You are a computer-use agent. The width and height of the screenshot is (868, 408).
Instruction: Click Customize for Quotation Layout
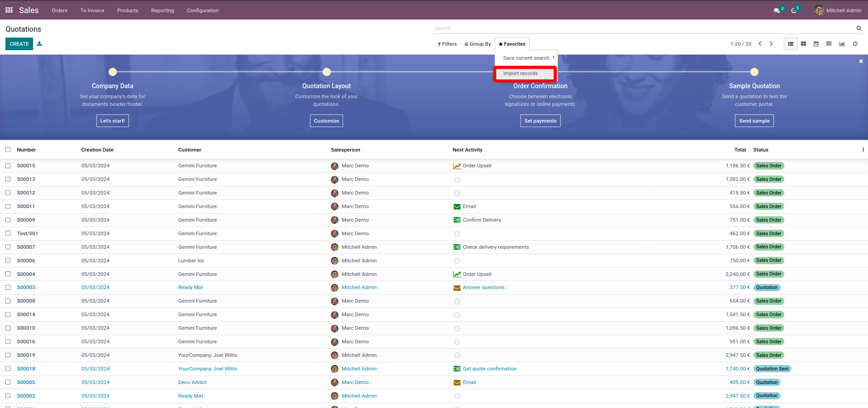[x=326, y=121]
